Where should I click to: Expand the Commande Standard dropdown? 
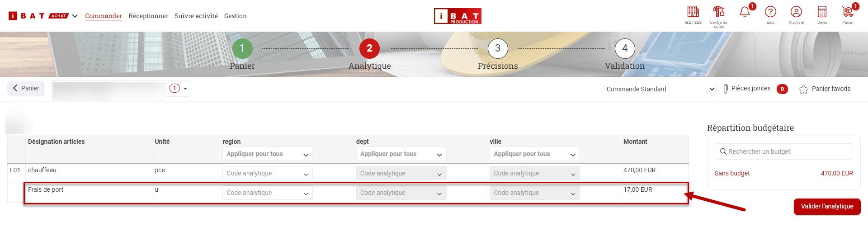click(660, 89)
